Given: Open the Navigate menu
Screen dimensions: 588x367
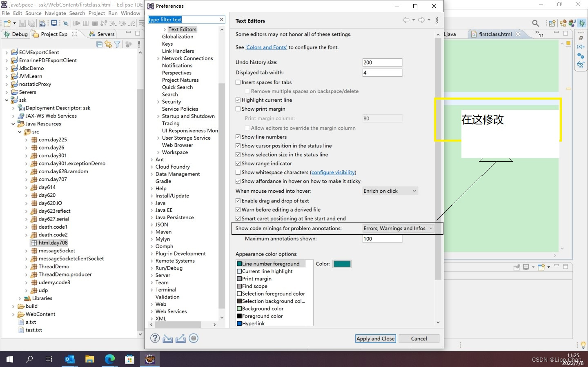Looking at the screenshot, I should coord(55,13).
